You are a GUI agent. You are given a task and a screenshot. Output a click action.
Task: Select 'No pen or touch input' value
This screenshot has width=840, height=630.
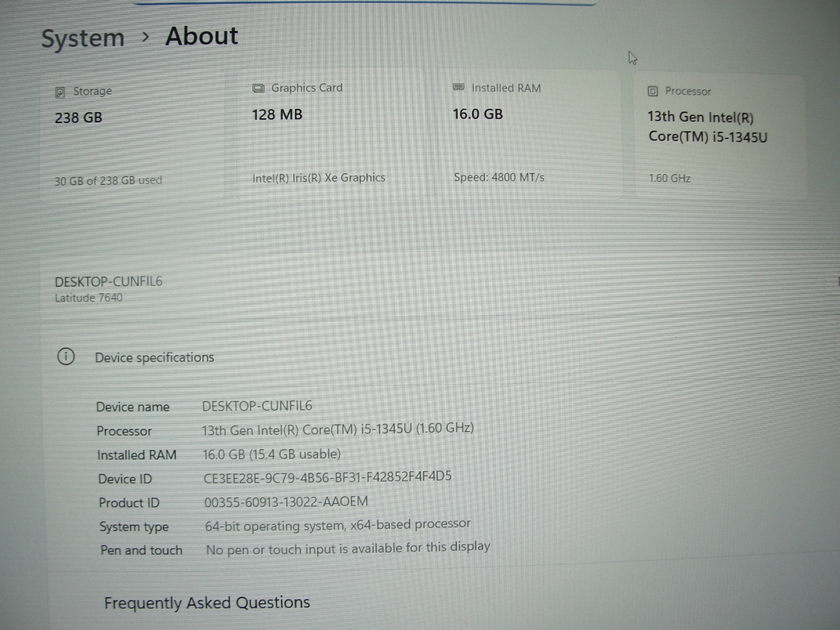(x=348, y=548)
